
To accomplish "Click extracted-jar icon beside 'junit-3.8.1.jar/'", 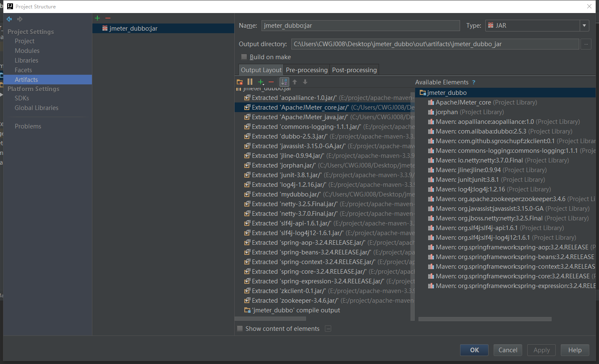I will tap(248, 175).
